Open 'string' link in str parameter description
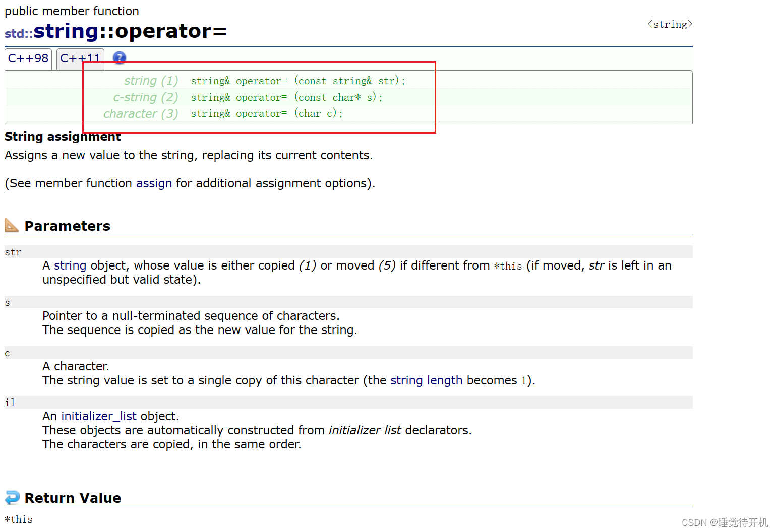Screen dimensions: 776x532 (70, 265)
